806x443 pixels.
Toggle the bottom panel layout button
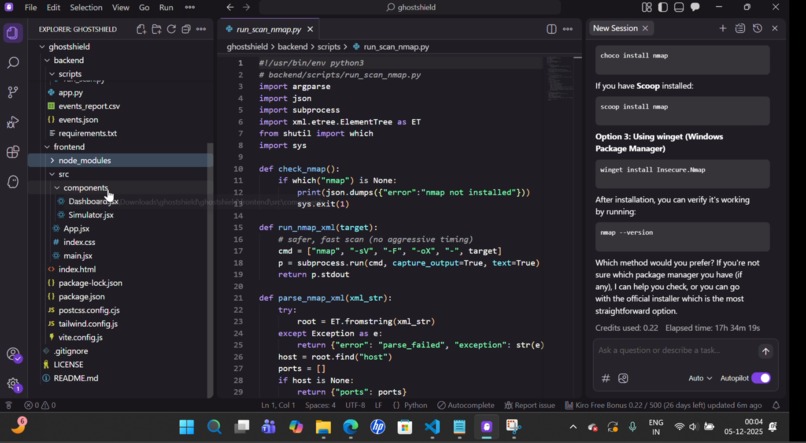(x=679, y=7)
